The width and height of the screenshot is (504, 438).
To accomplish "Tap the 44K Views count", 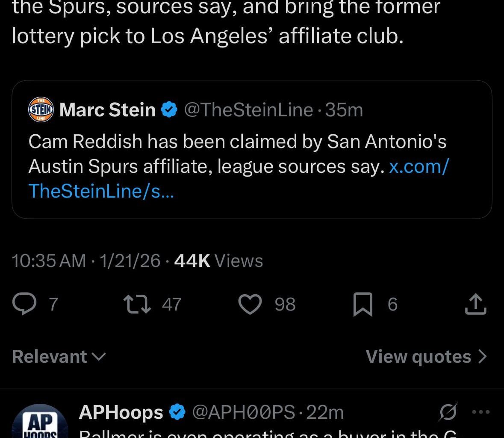I will [218, 261].
